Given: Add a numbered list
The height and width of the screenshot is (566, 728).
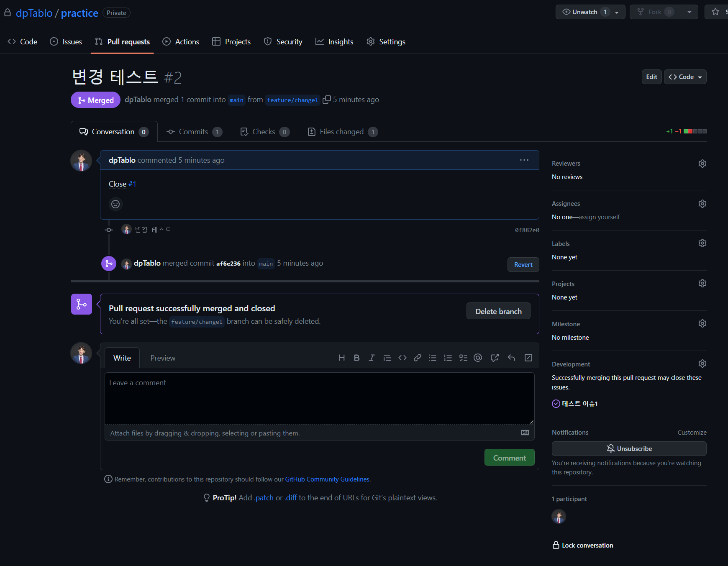Looking at the screenshot, I should tap(448, 358).
